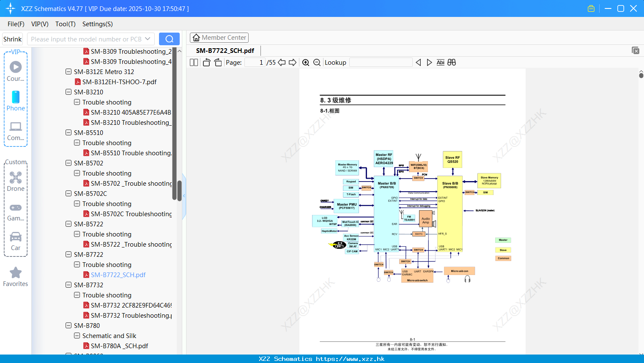Image resolution: width=644 pixels, height=363 pixels.
Task: Open Member Center
Action: 219,38
